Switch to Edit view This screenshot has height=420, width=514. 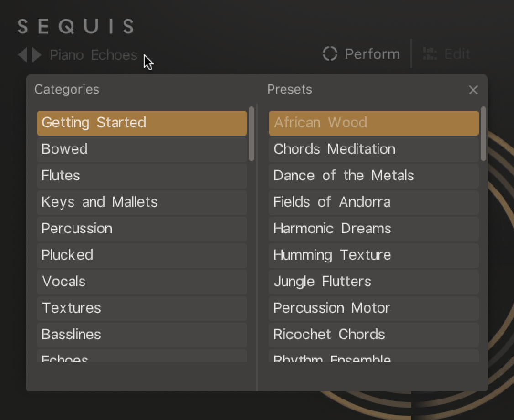point(457,54)
